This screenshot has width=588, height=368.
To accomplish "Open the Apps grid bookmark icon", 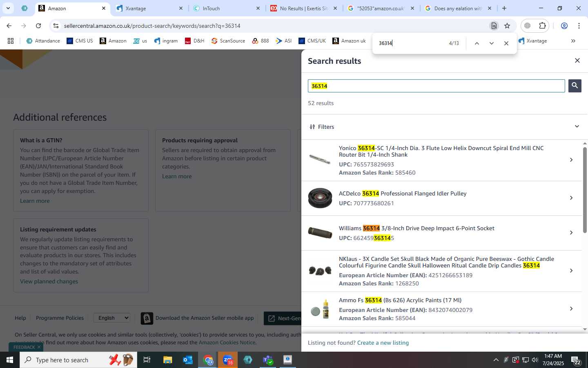I will click(11, 41).
